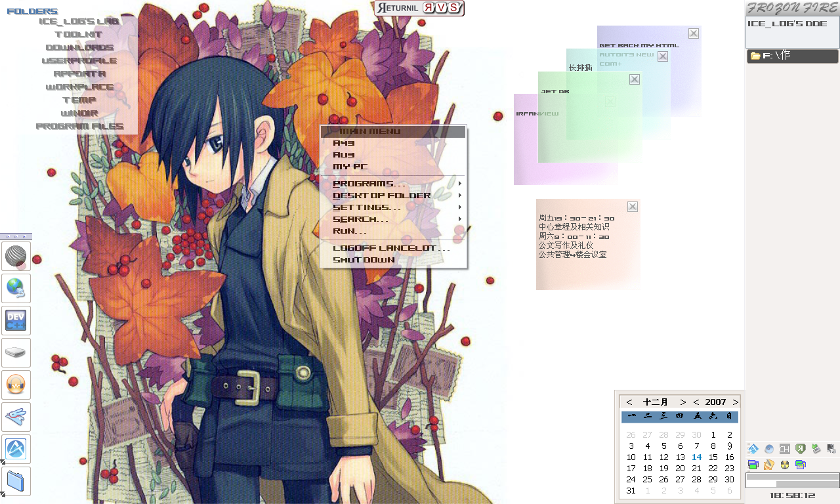The height and width of the screenshot is (504, 840).
Task: Close the green 'Jet DB' sticky note
Action: 635,79
